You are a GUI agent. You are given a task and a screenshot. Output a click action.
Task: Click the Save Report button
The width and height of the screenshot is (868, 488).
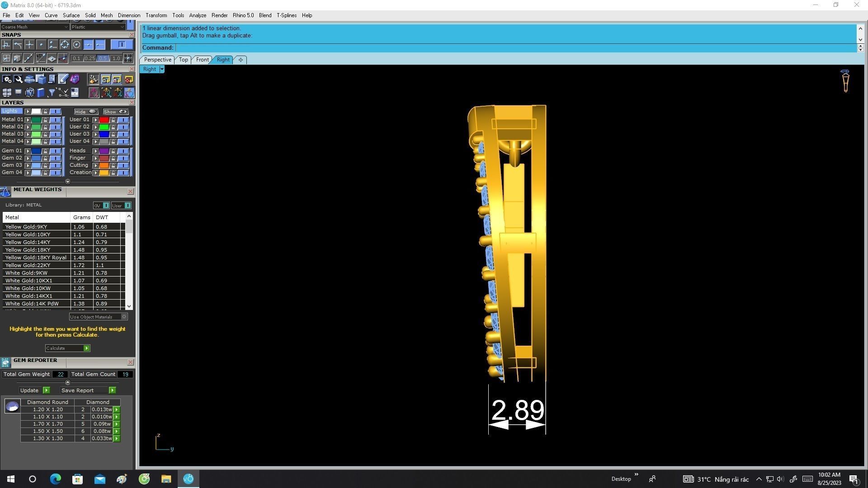click(88, 390)
